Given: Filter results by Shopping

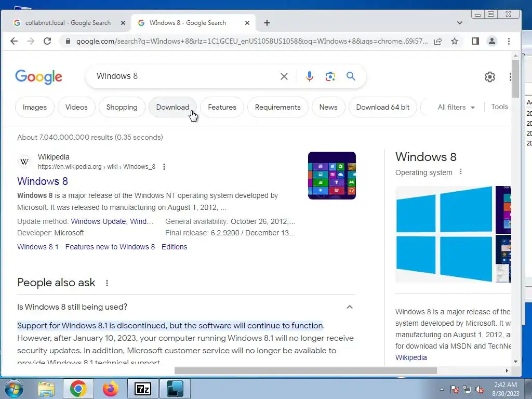Looking at the screenshot, I should pos(122,107).
